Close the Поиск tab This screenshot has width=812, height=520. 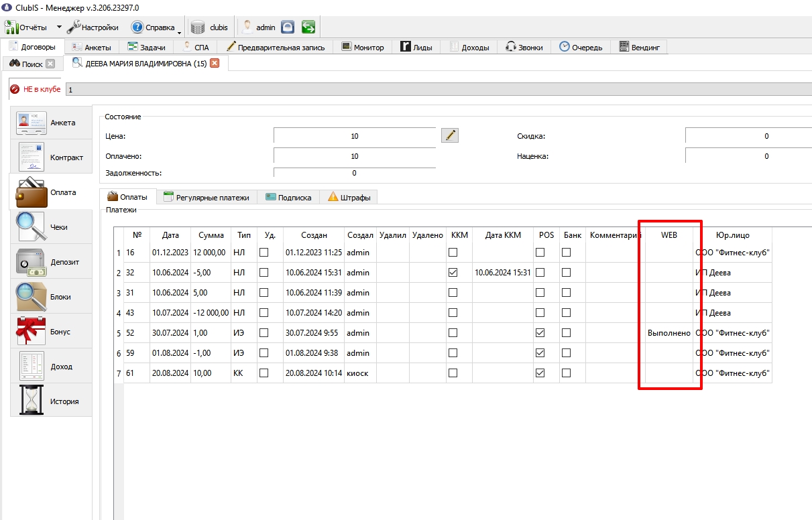50,64
